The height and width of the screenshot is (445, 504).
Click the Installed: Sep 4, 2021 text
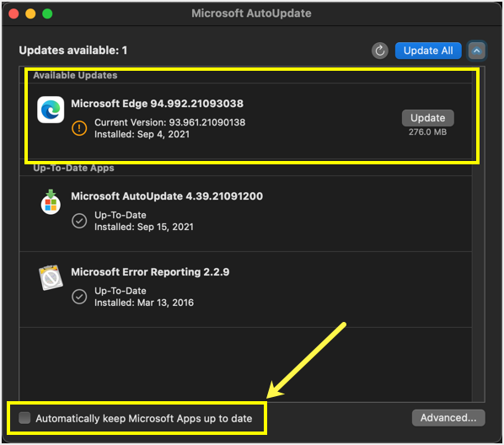[142, 134]
